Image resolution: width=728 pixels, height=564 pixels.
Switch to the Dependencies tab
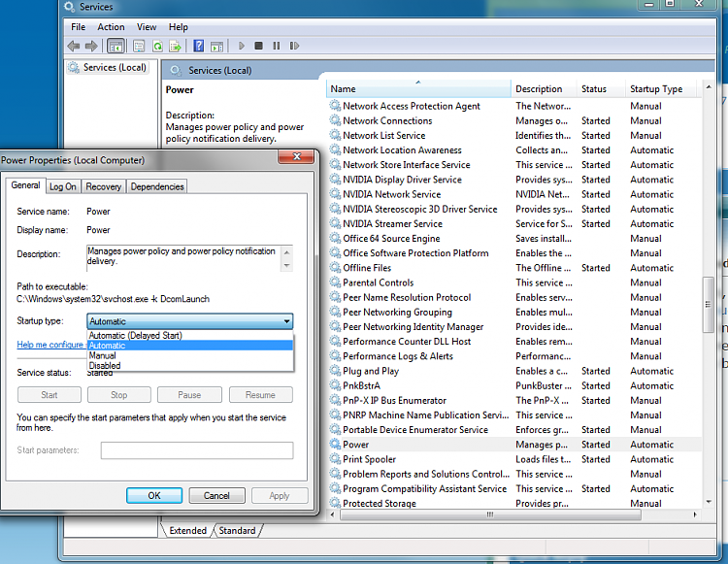click(157, 186)
